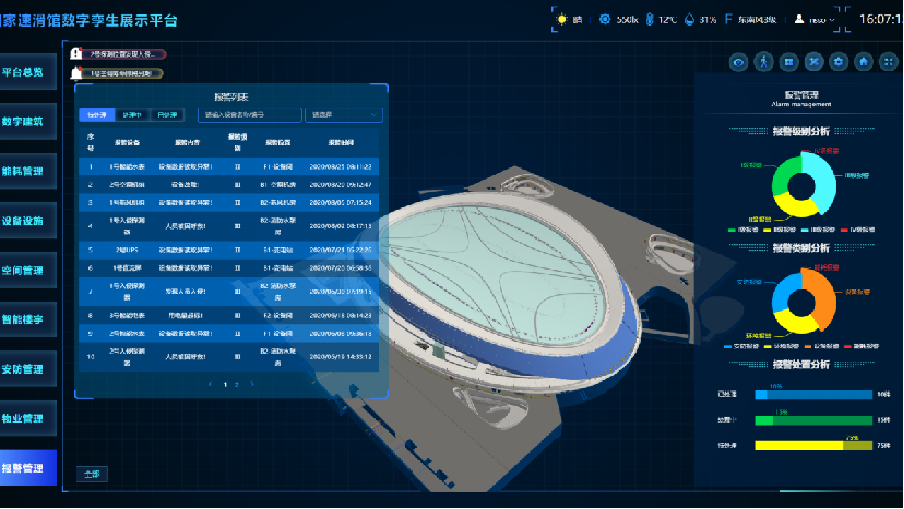The width and height of the screenshot is (904, 509).
Task: Click the 全部 button at bottom left
Action: (93, 474)
